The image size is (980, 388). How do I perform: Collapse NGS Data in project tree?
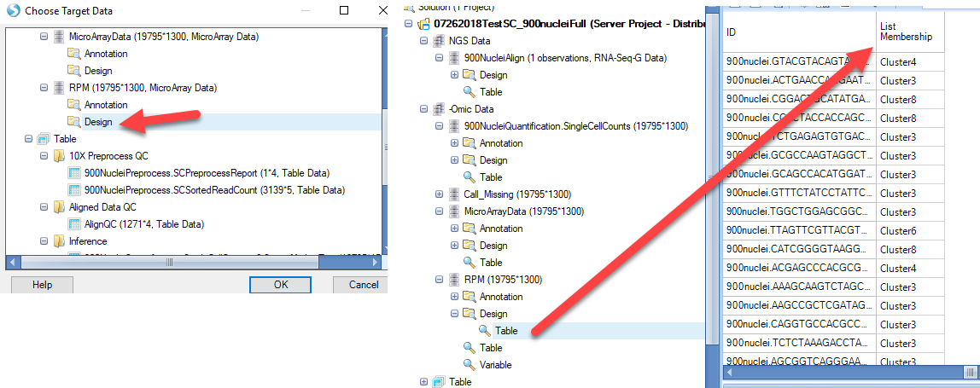click(x=423, y=41)
